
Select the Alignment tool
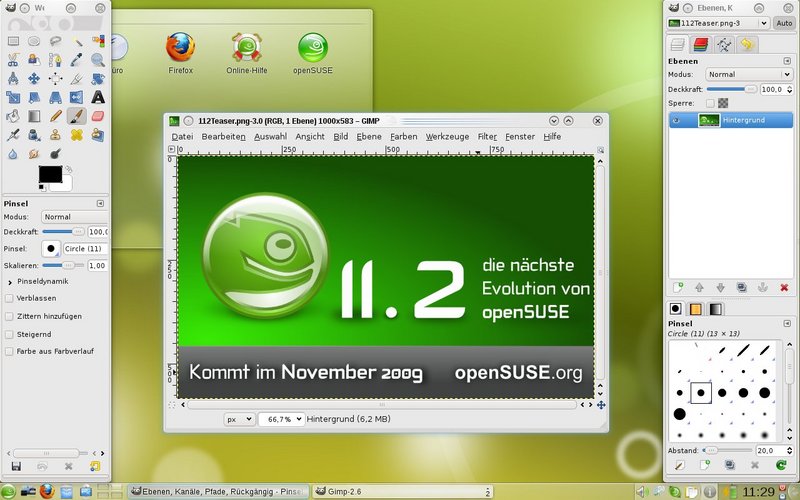(56, 79)
